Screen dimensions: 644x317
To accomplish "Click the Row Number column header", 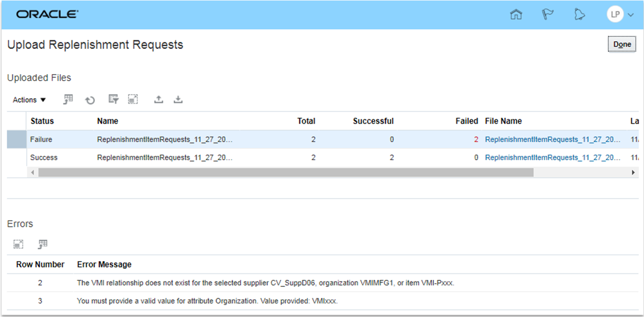I will pyautogui.click(x=40, y=264).
